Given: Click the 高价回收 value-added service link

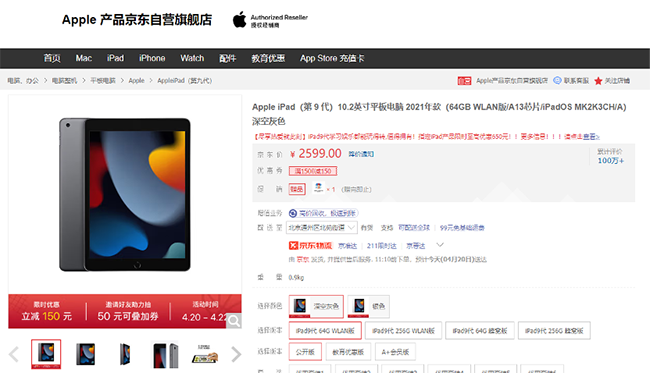Looking at the screenshot, I should [327, 213].
